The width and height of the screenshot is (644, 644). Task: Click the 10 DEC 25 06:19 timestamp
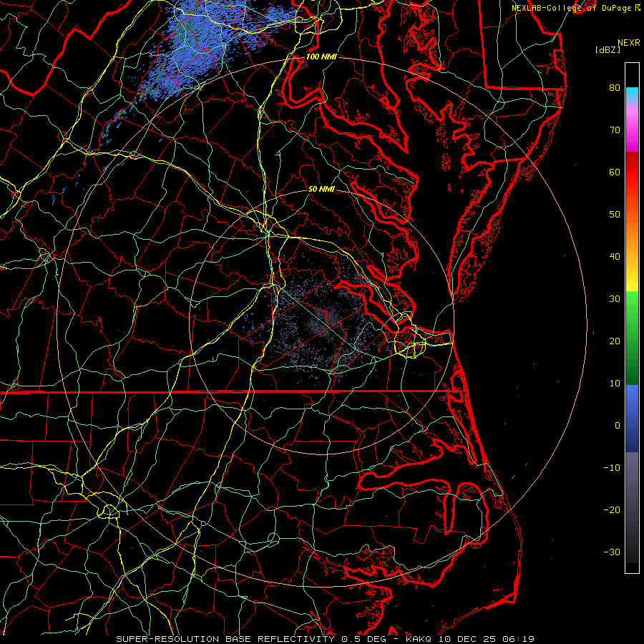(x=487, y=639)
